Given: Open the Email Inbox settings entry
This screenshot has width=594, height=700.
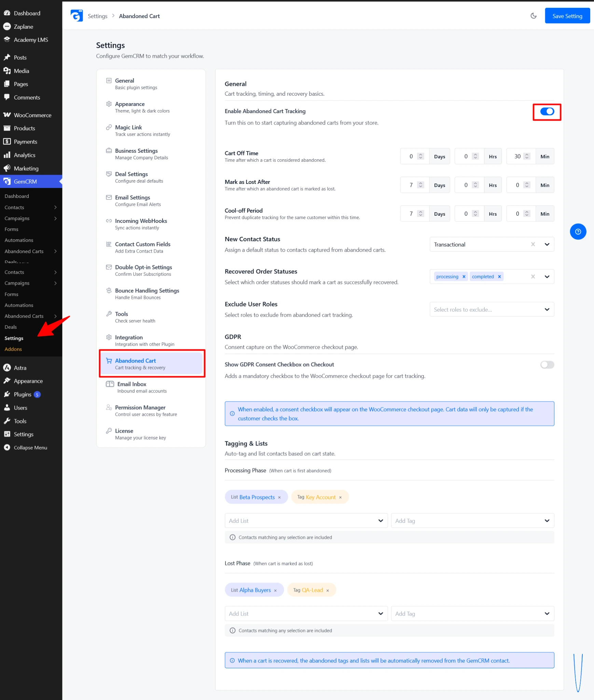Looking at the screenshot, I should 151,387.
